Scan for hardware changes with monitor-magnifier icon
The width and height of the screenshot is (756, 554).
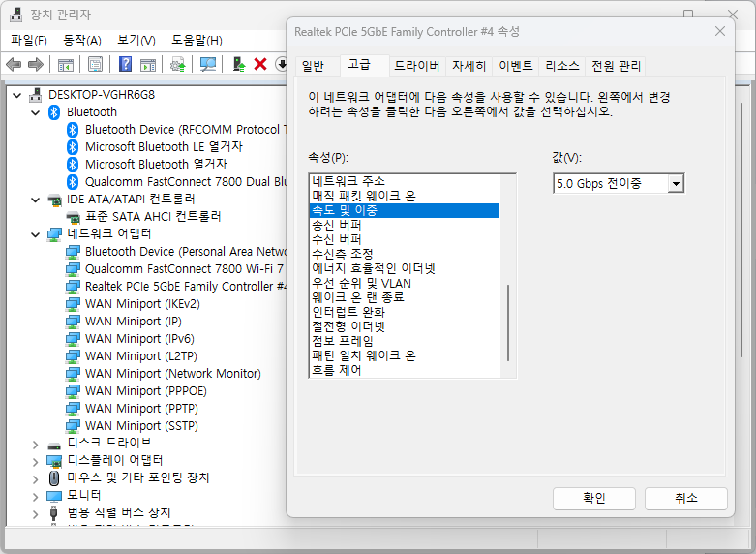pos(208,64)
